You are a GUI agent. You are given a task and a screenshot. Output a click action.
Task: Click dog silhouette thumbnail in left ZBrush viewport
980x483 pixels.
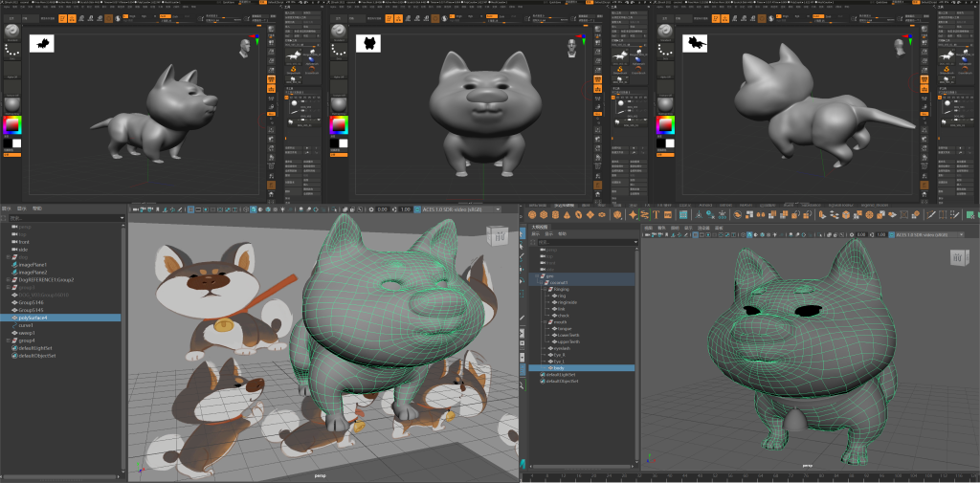(x=42, y=43)
